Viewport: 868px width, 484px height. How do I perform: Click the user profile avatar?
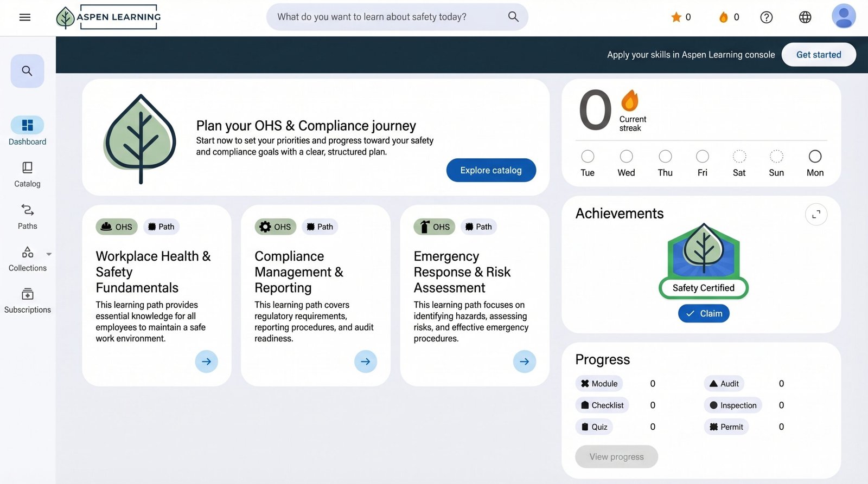click(843, 16)
